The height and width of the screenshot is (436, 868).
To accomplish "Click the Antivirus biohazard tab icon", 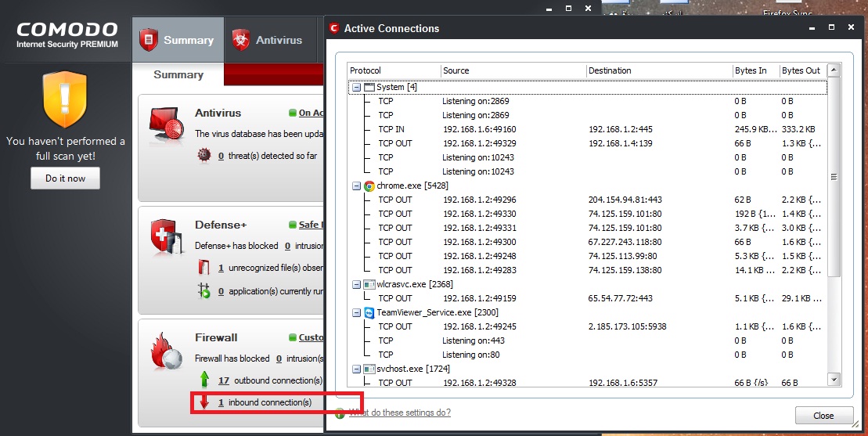I will coord(240,40).
